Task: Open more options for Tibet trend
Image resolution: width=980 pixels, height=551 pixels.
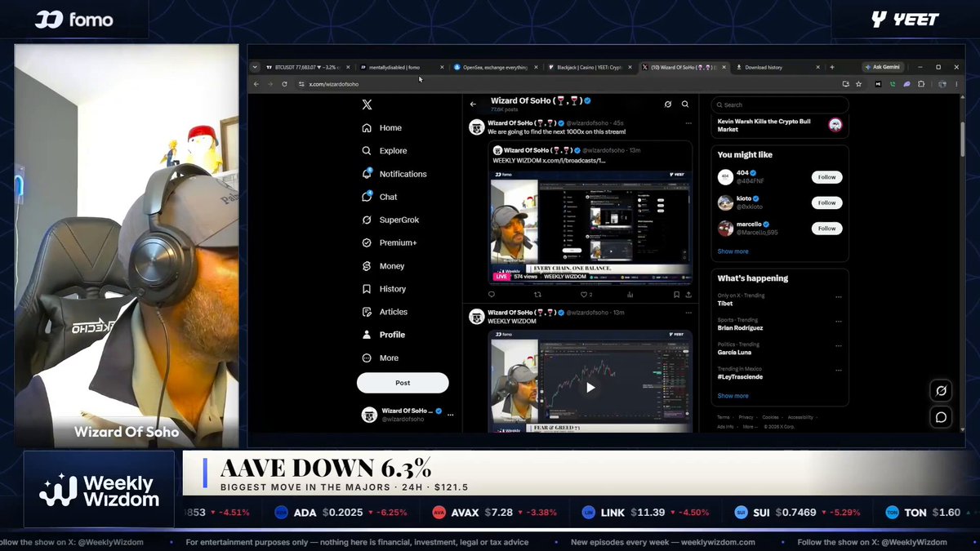Action: (x=838, y=296)
